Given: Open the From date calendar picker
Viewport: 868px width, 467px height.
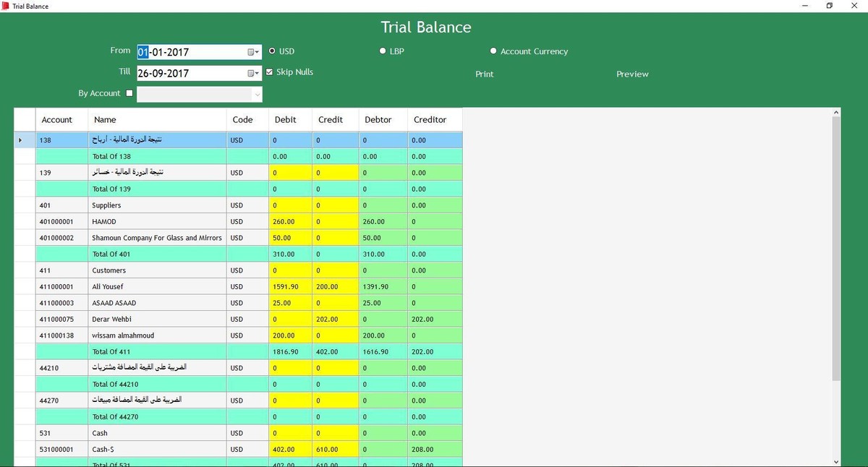Looking at the screenshot, I should (253, 52).
